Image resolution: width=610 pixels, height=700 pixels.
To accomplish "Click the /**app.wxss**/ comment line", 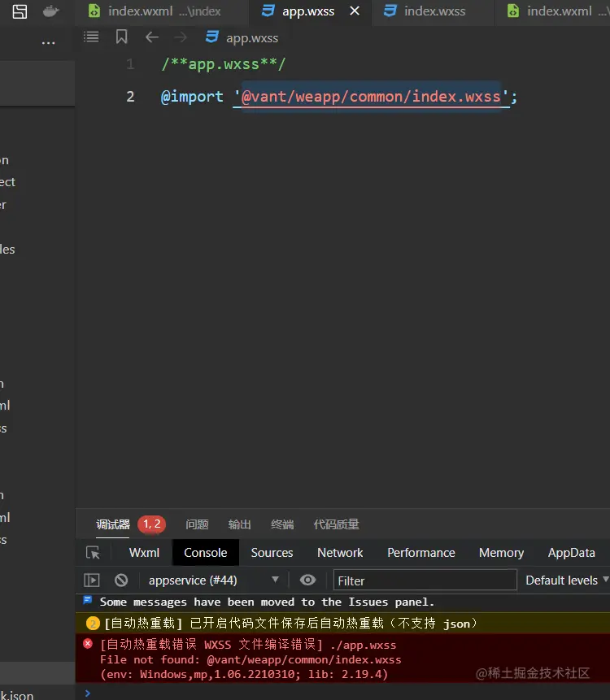I will 224,64.
